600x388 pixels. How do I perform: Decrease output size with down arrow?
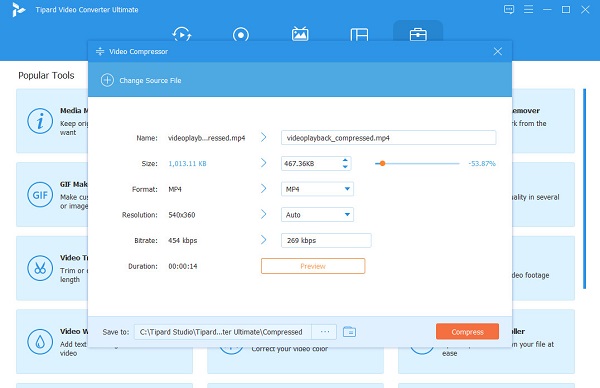coord(345,167)
